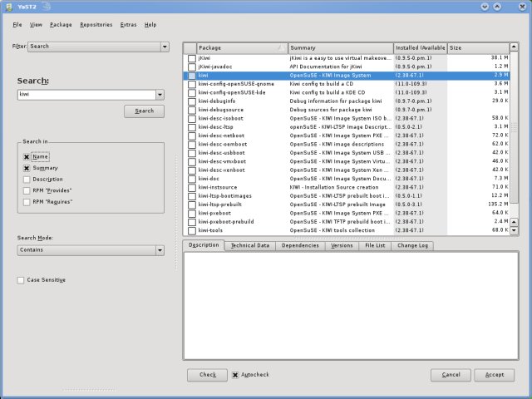Open the search term history dropdown arrow

point(159,95)
